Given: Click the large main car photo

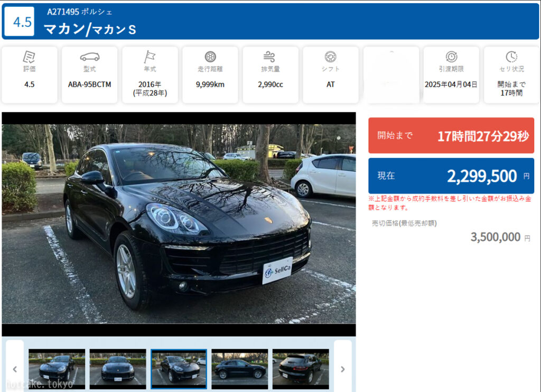Looking at the screenshot, I should pos(179,224).
